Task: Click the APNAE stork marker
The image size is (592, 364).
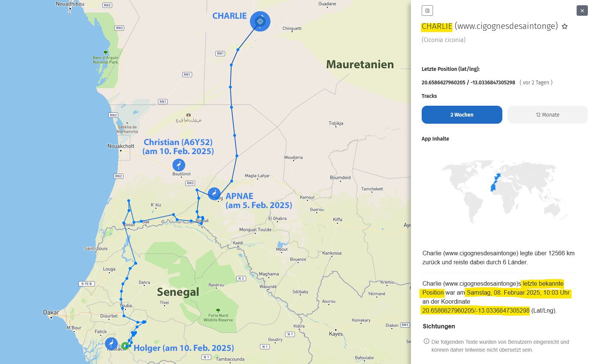Action: click(214, 193)
